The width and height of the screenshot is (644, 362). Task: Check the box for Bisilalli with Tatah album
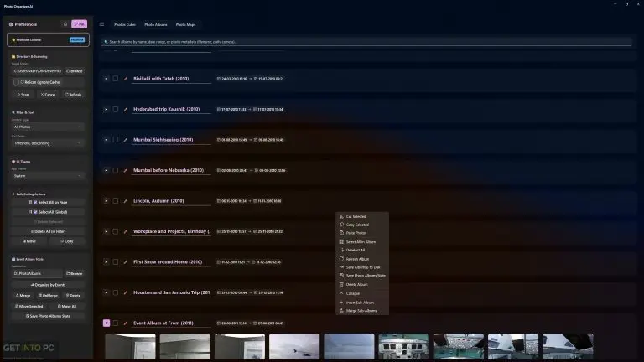coord(116,79)
